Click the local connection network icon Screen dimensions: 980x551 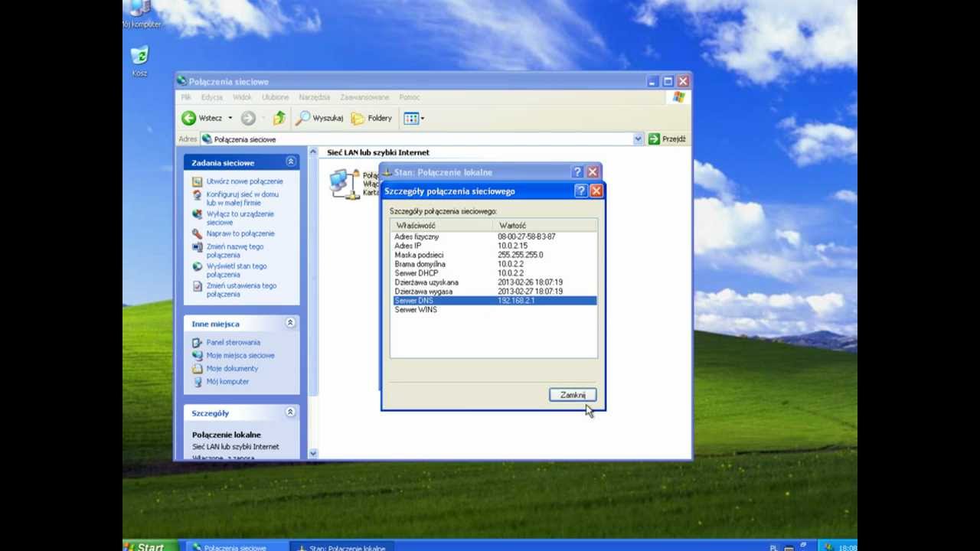click(344, 184)
